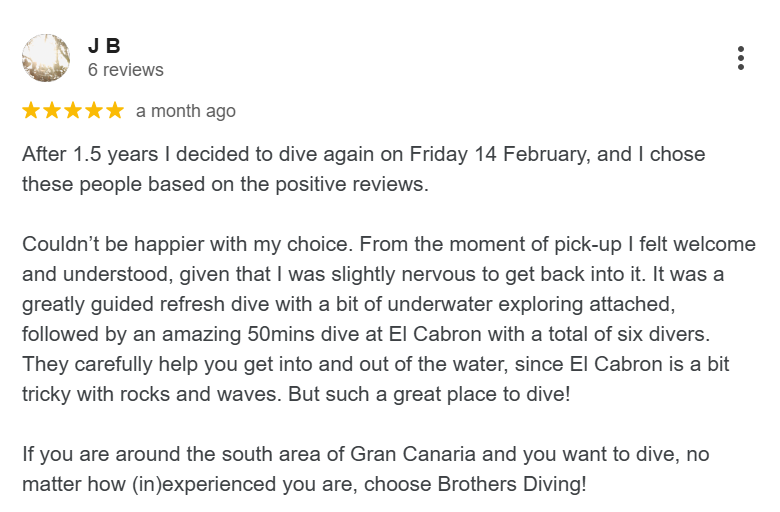Click the phrase "positive reviews."
Viewport: 780px width, 512px height.
(352, 185)
